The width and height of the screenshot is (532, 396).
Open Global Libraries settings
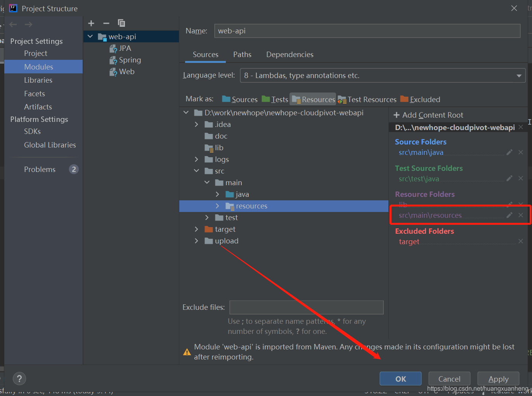[x=50, y=145]
